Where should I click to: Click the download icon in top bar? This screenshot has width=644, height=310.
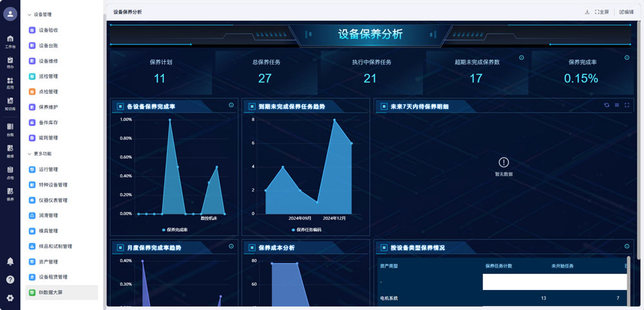(x=587, y=12)
